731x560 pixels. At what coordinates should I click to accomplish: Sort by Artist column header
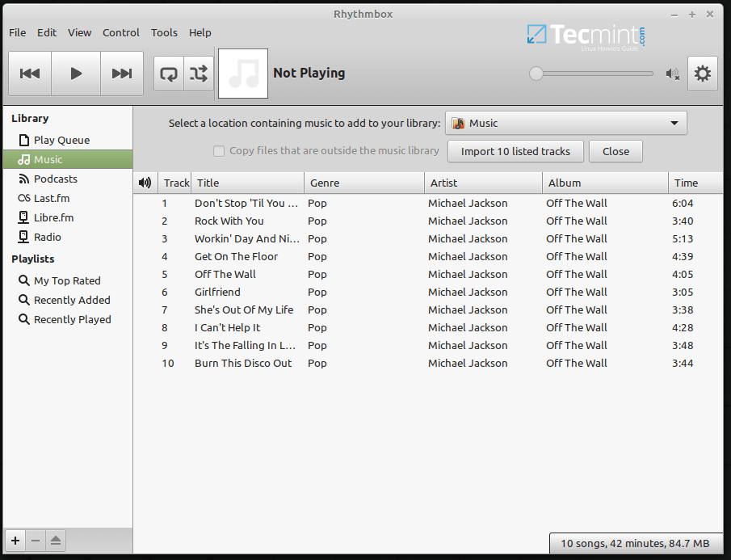[484, 183]
